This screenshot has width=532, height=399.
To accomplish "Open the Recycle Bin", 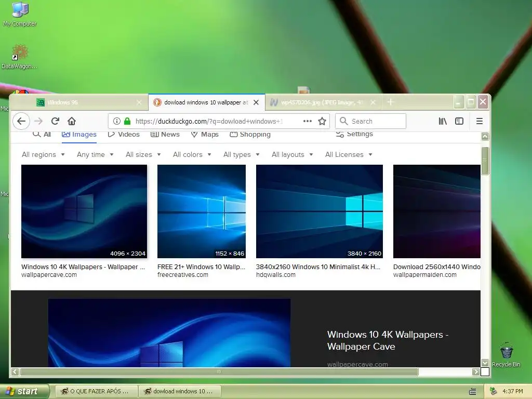I will 506,355.
